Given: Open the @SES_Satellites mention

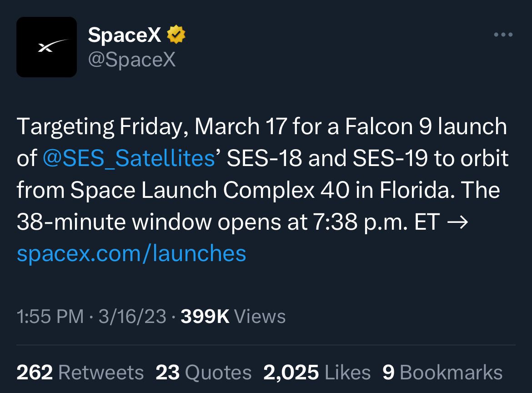Looking at the screenshot, I should point(129,158).
